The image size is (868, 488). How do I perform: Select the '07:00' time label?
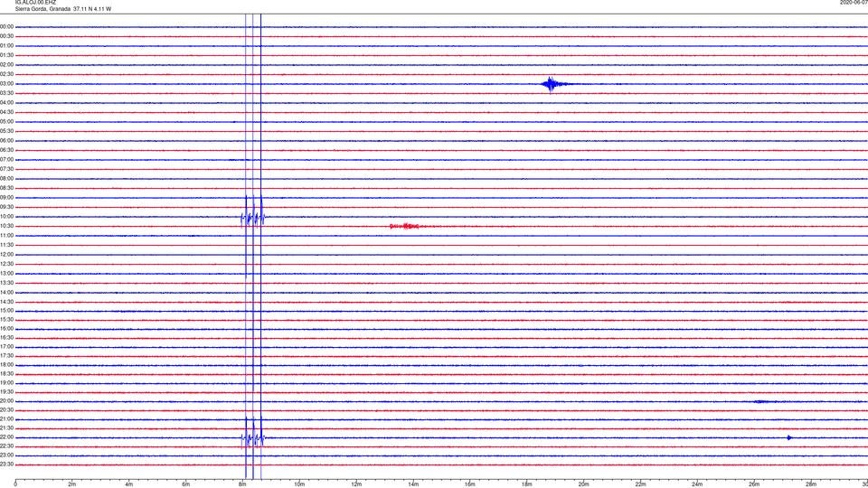(7, 159)
